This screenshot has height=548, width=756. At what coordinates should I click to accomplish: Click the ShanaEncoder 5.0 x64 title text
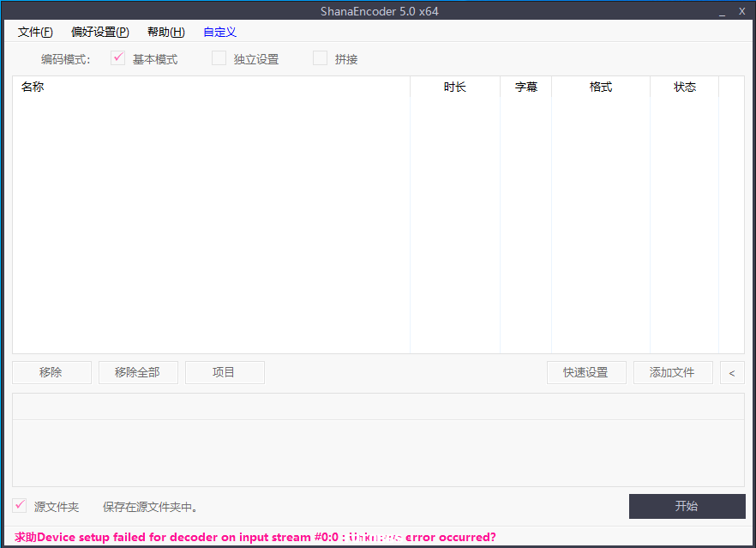pos(380,12)
